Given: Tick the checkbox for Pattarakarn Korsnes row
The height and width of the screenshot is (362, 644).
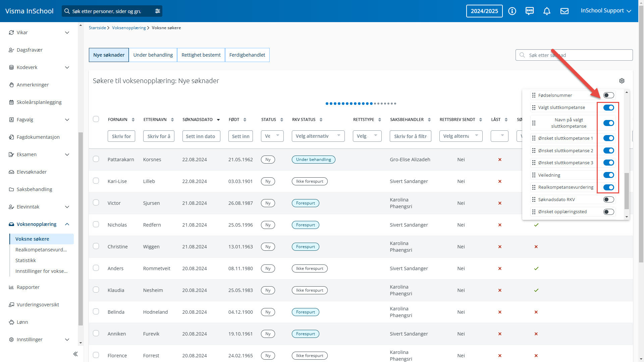Looking at the screenshot, I should pos(96,159).
